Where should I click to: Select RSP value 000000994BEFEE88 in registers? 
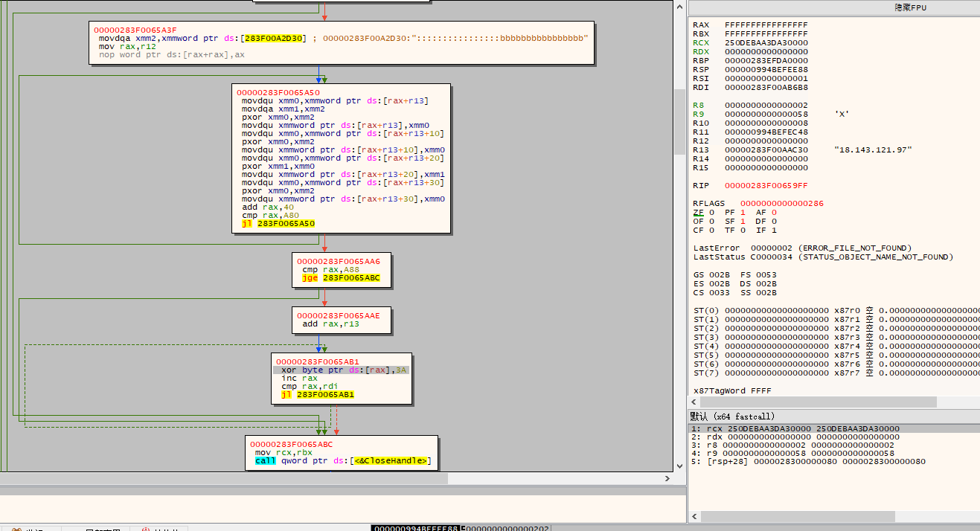point(766,69)
